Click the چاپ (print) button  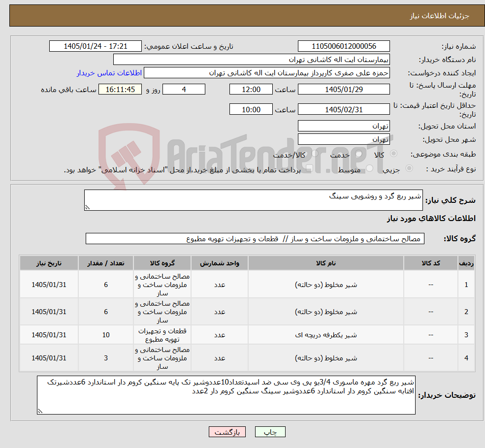(270, 432)
